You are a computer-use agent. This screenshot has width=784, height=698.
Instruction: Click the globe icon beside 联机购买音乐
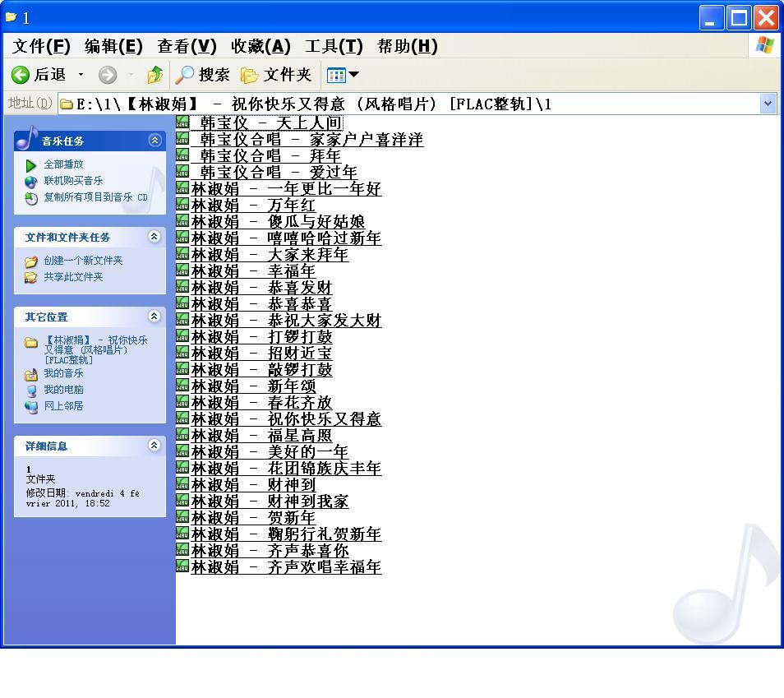pos(31,181)
